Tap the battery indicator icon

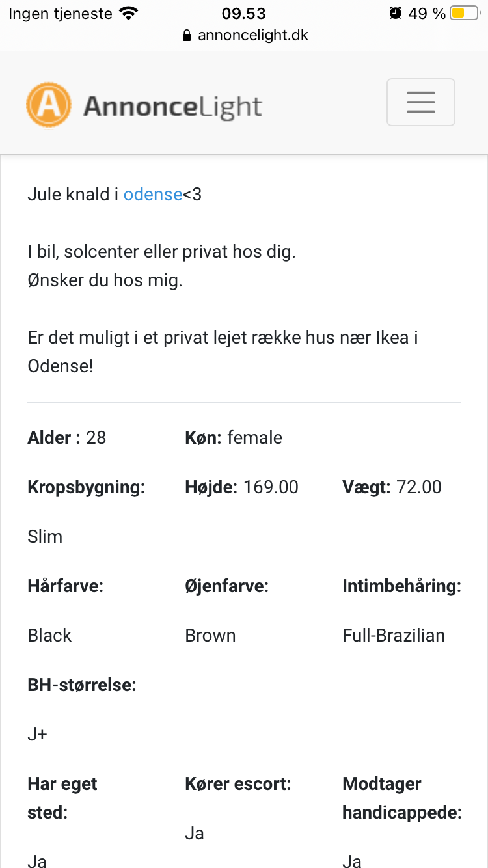tap(465, 13)
